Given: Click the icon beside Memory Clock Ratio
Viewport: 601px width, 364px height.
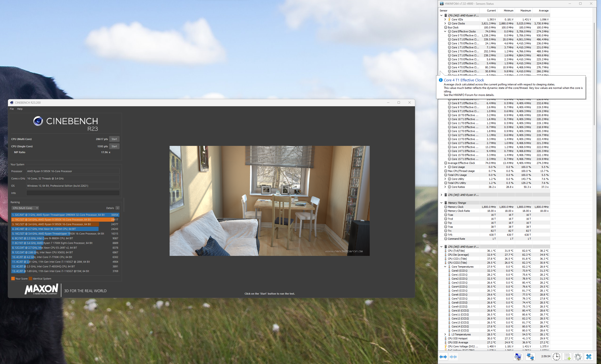Looking at the screenshot, I should (446, 211).
